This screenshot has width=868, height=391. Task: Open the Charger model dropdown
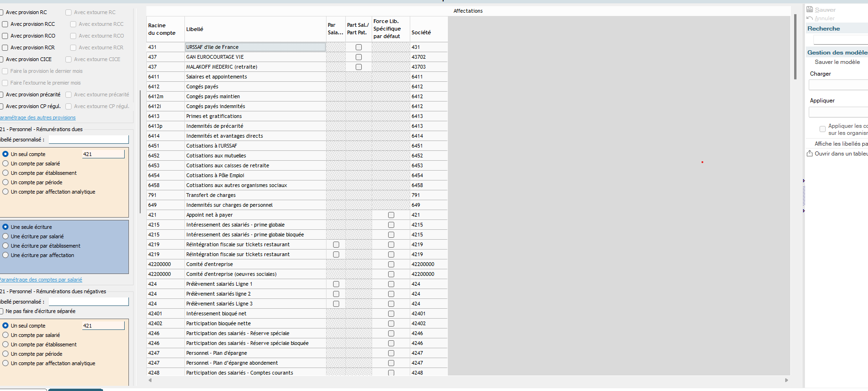coord(838,85)
